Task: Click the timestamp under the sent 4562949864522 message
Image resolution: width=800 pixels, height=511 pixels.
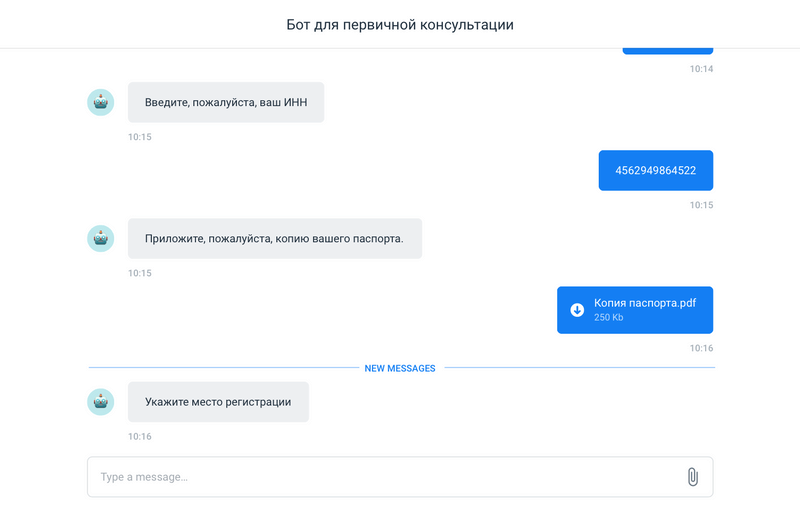Action: [701, 205]
